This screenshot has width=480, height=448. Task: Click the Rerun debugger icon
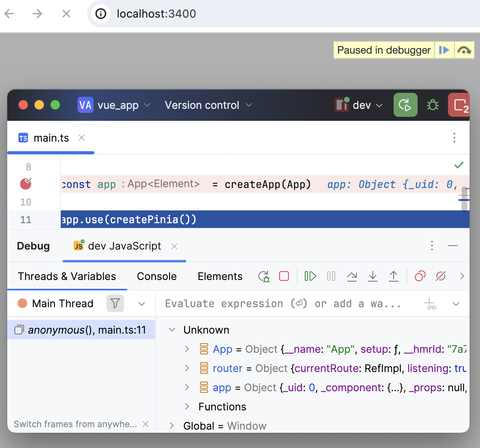pyautogui.click(x=263, y=276)
